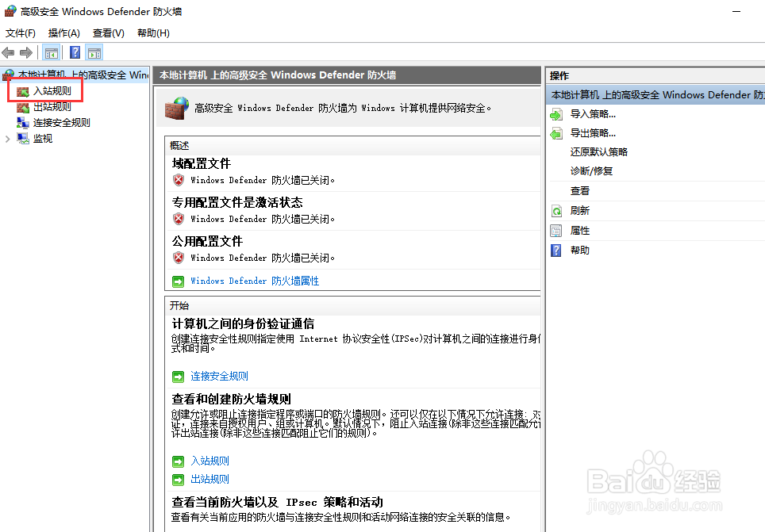
Task: Click the Forward arrow toolbar icon
Action: tap(26, 52)
